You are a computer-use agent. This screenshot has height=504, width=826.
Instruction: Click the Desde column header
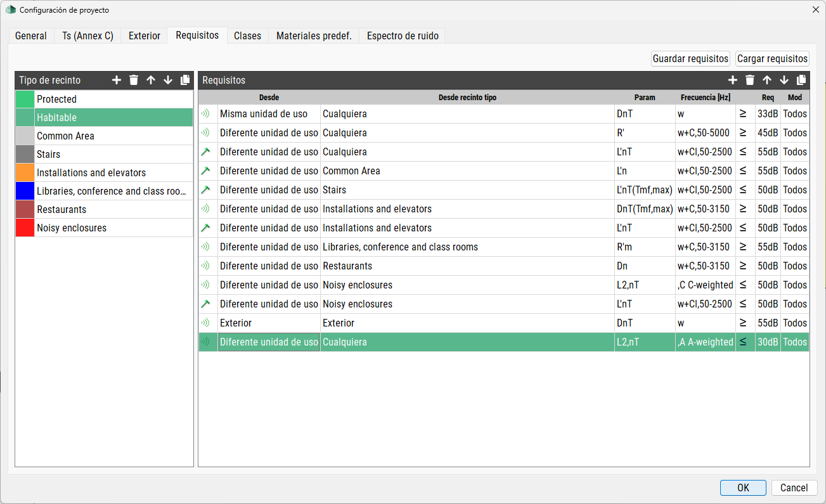pyautogui.click(x=269, y=98)
